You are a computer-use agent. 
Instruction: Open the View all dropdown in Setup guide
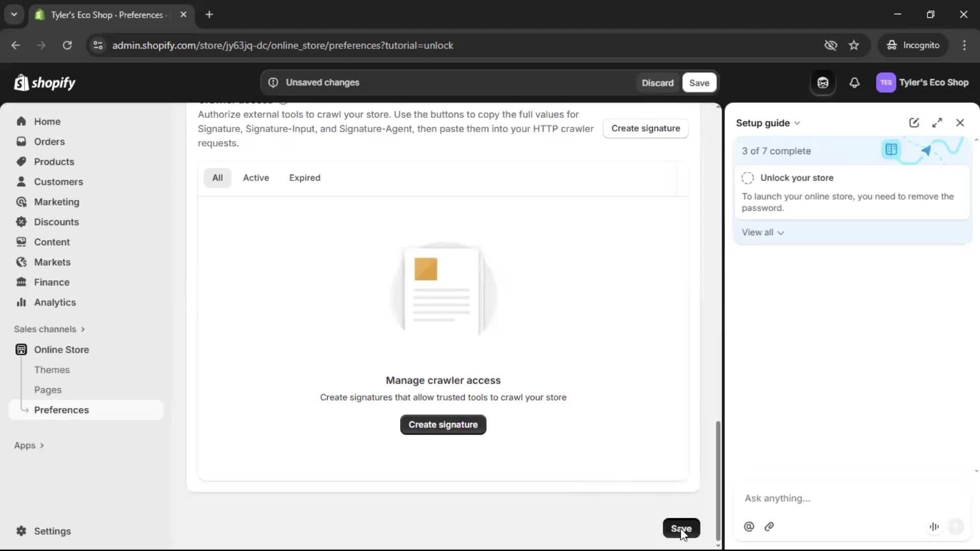pyautogui.click(x=763, y=232)
